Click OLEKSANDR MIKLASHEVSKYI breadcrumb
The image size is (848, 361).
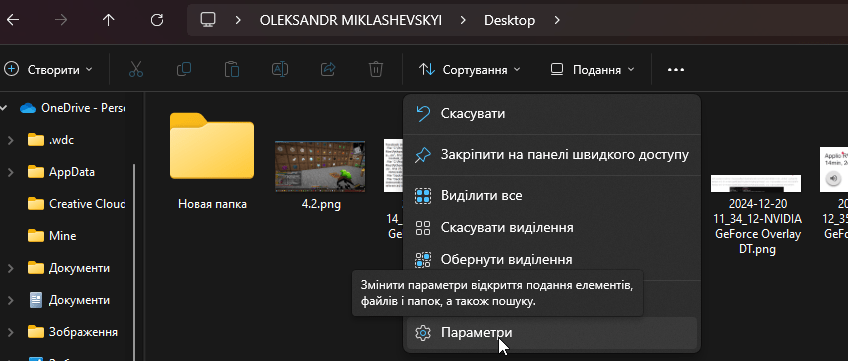tap(351, 21)
